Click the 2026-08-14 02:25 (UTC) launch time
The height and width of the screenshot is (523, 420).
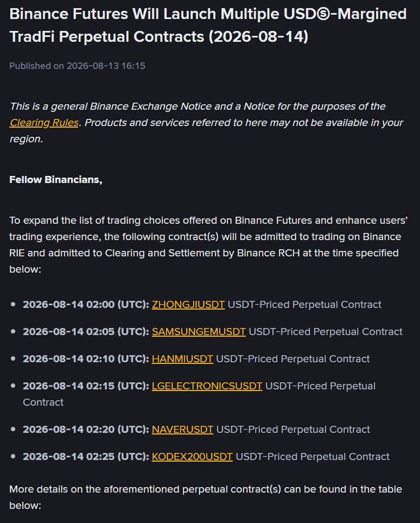[x=86, y=456]
